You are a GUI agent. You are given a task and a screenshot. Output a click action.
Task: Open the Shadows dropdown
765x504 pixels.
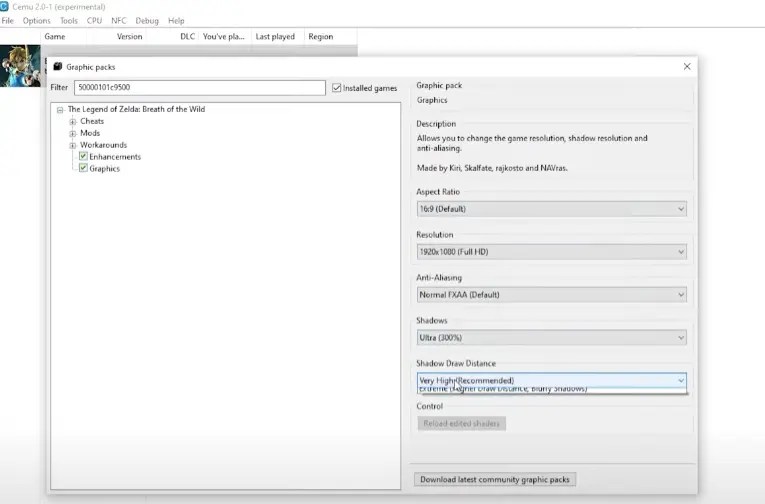[552, 338]
